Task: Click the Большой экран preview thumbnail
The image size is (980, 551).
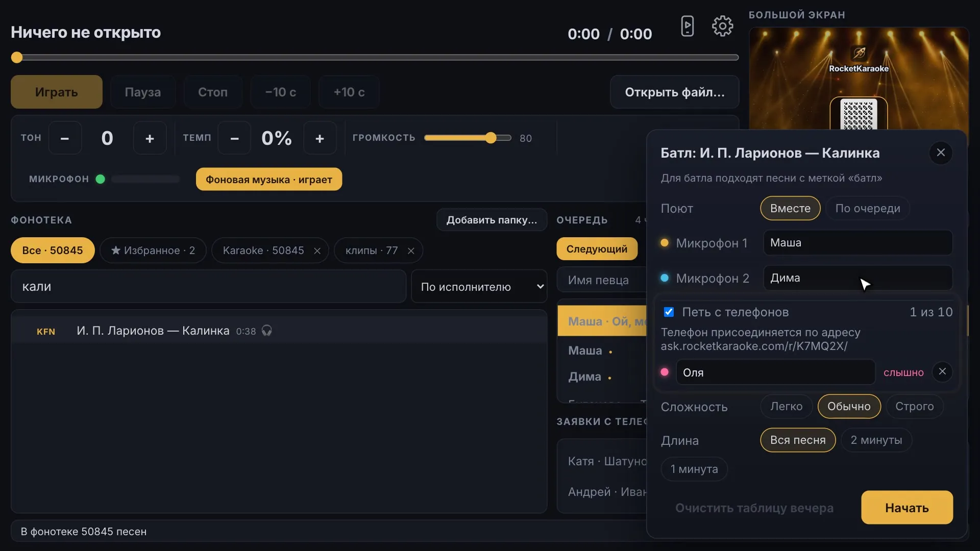Action: (x=859, y=79)
